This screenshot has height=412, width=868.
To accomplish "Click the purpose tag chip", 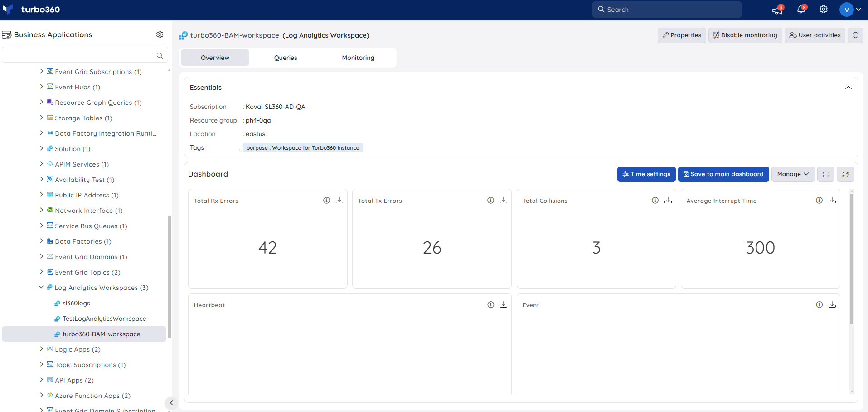I will [x=303, y=148].
